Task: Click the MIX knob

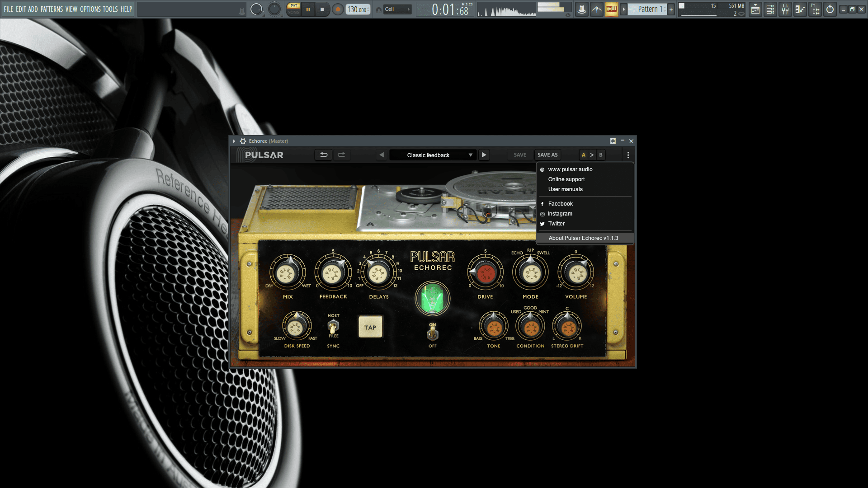Action: [288, 272]
